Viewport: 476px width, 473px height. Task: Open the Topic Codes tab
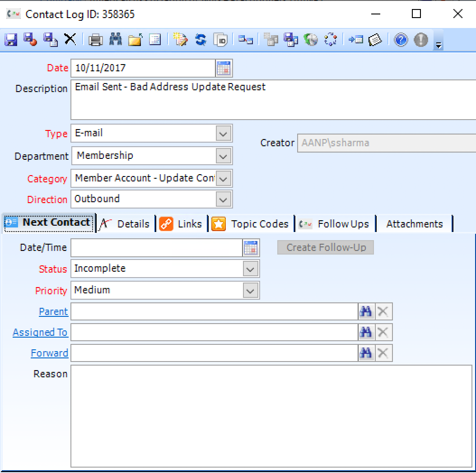pos(251,224)
